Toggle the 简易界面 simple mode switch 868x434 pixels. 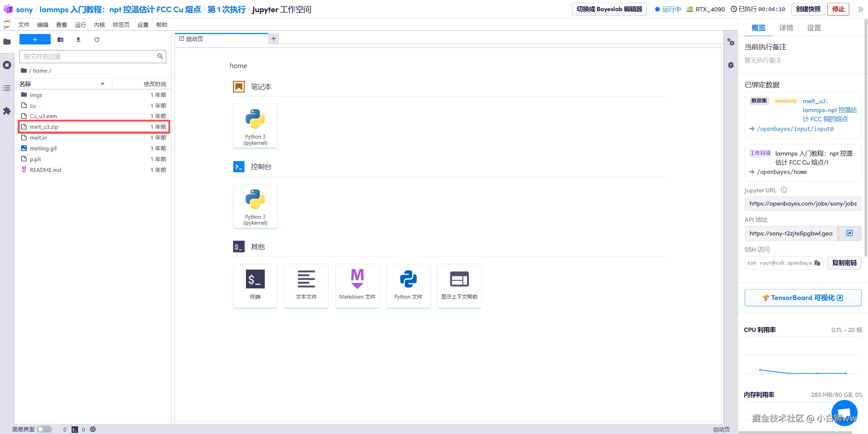44,429
